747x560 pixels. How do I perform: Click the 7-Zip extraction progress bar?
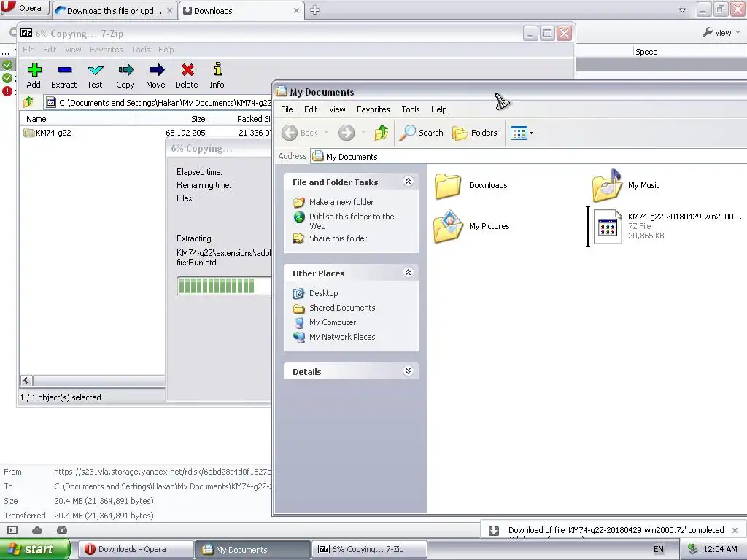point(224,286)
